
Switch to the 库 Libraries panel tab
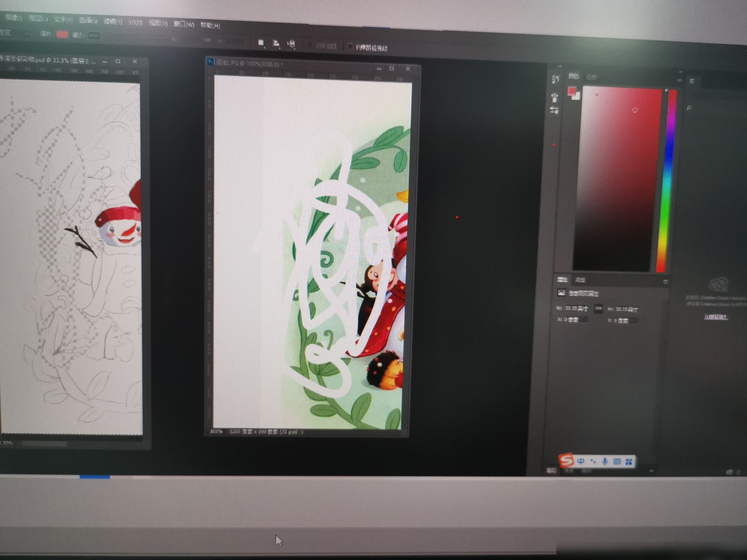pyautogui.click(x=692, y=81)
